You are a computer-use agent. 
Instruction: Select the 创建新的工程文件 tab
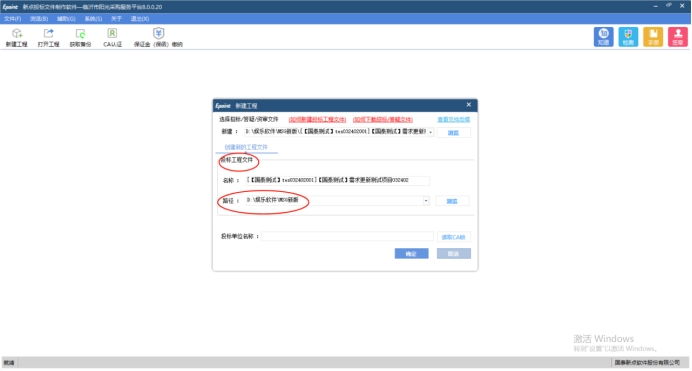[246, 147]
